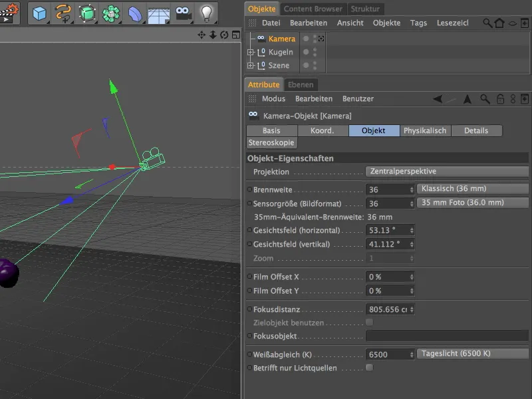This screenshot has height=399, width=532.
Task: Show the Koord. properties
Action: 323,130
